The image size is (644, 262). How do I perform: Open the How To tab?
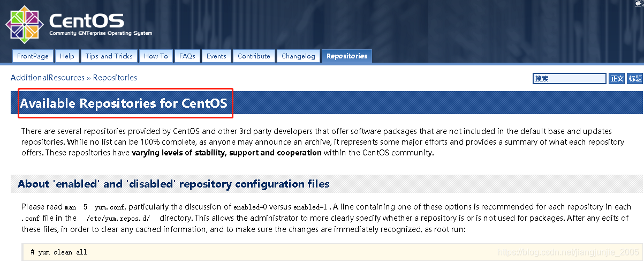(x=156, y=56)
